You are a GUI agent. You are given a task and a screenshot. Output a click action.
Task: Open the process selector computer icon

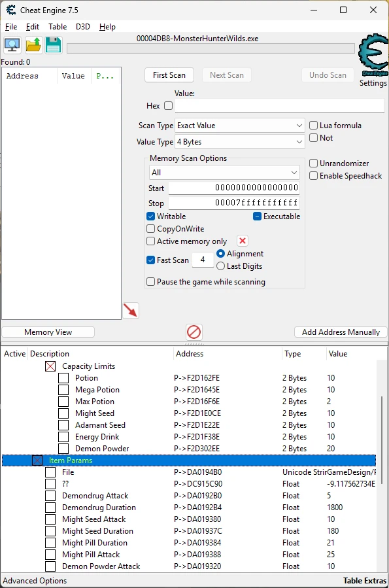coord(12,45)
